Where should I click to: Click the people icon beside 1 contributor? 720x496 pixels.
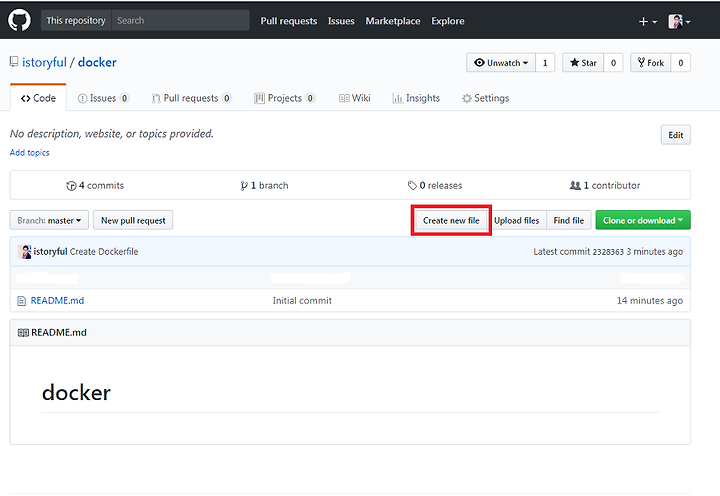(x=575, y=186)
